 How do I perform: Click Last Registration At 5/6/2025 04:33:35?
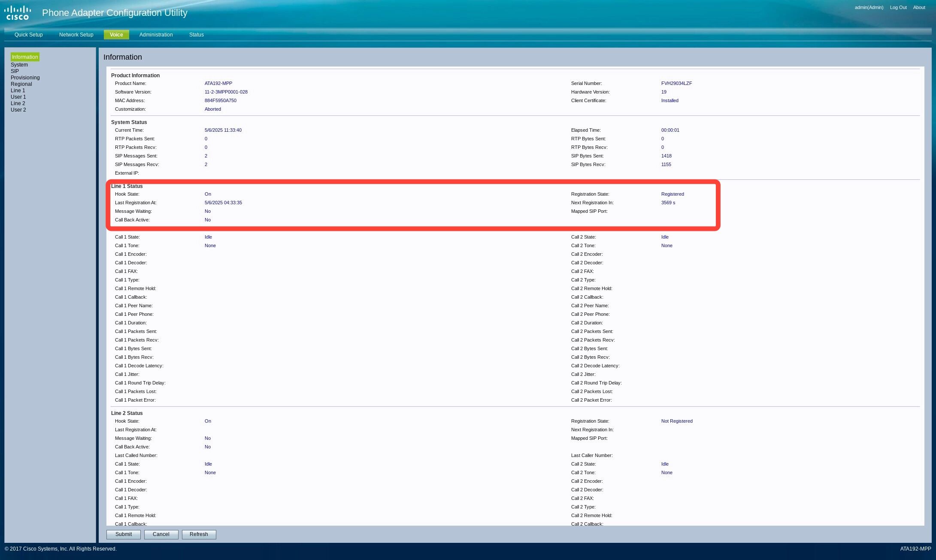(x=223, y=203)
